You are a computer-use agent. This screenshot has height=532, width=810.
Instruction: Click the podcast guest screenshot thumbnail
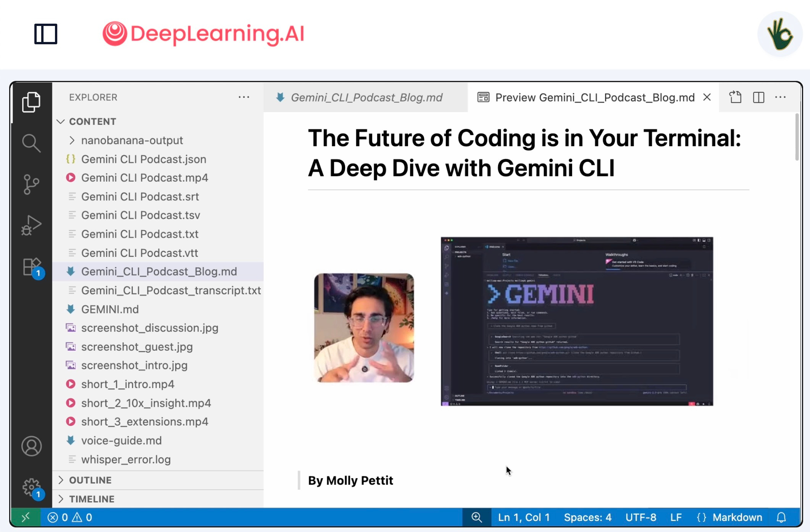coord(364,327)
